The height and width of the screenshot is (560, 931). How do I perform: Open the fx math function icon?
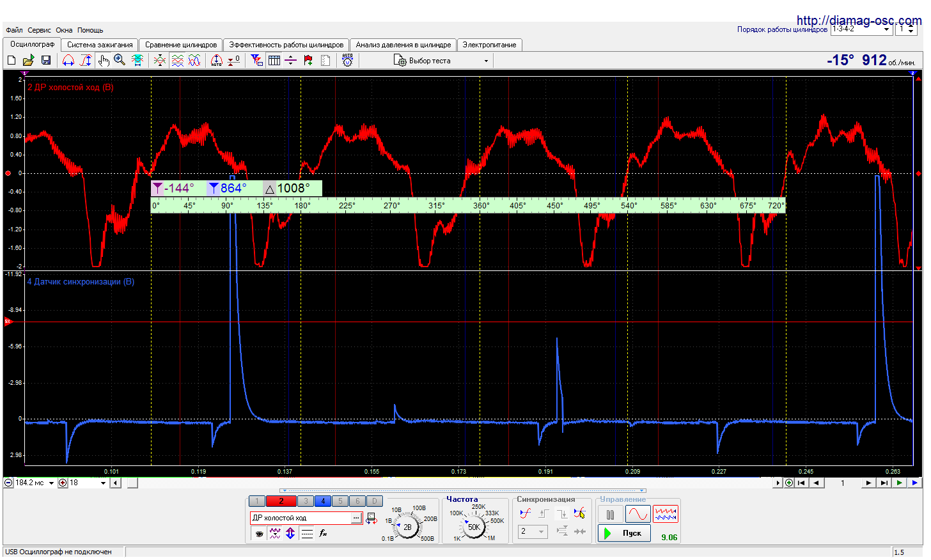coord(323,533)
